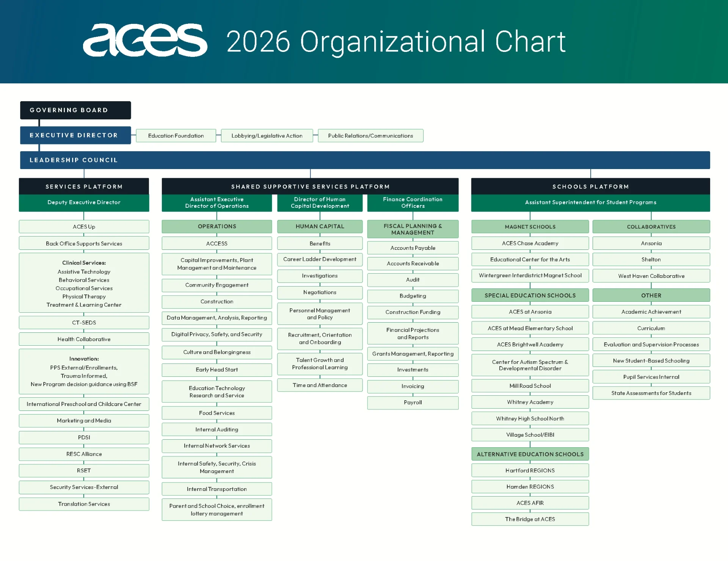
Task: Select Payroll under Fiscal Planning & Management
Action: click(x=413, y=403)
